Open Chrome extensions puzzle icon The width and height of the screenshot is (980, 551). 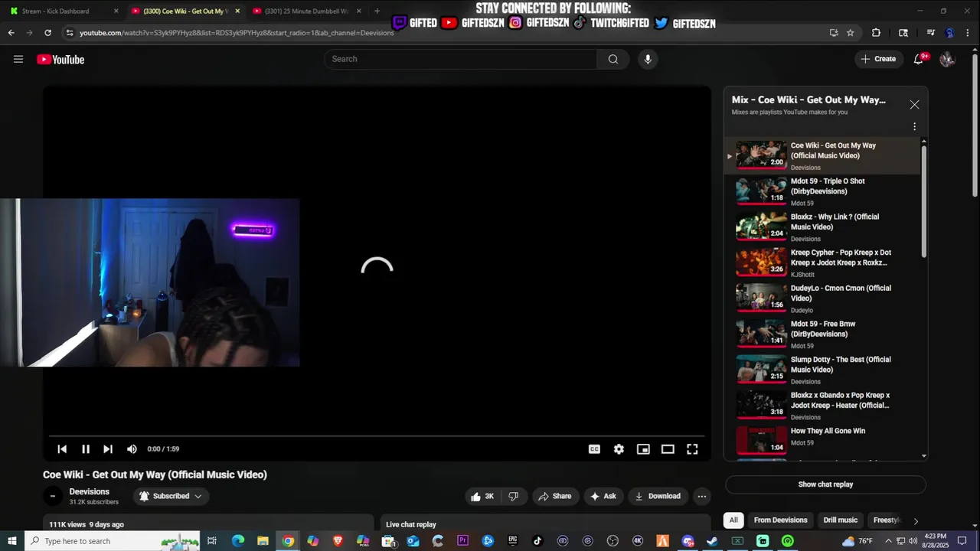point(876,33)
